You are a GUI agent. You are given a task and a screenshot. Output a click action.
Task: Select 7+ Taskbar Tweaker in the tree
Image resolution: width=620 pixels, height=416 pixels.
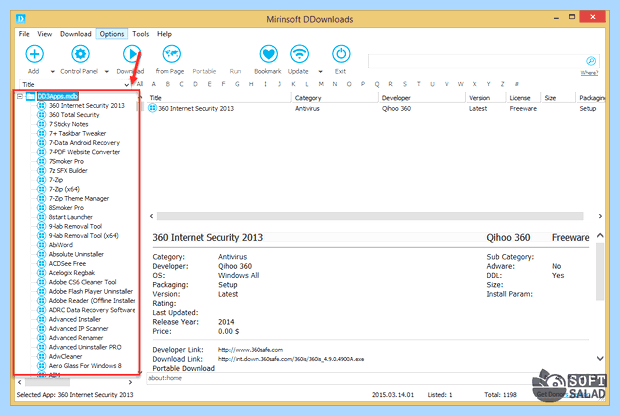click(x=77, y=133)
